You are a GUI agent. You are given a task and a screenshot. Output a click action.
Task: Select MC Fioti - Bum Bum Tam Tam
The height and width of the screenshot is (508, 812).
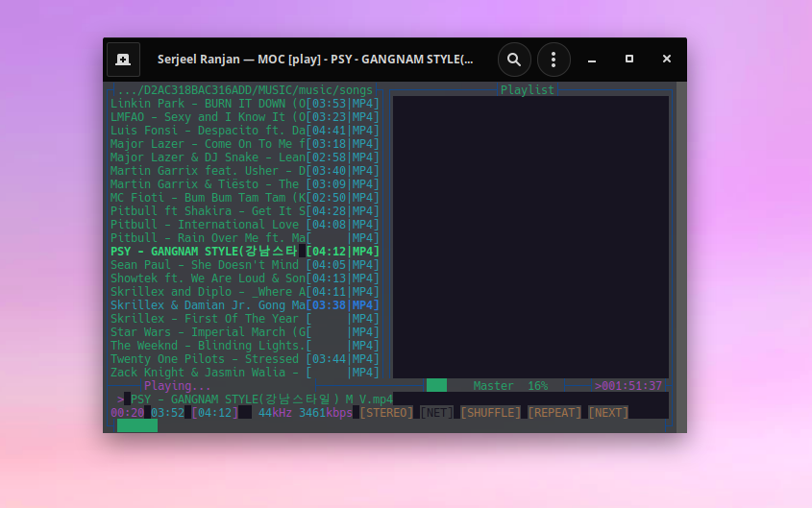coord(244,198)
